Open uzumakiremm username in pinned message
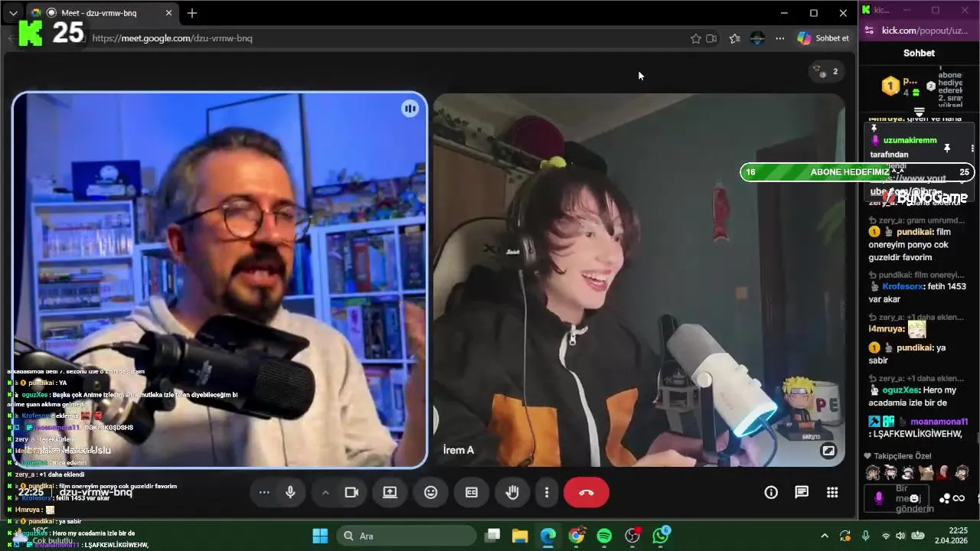 (x=910, y=141)
